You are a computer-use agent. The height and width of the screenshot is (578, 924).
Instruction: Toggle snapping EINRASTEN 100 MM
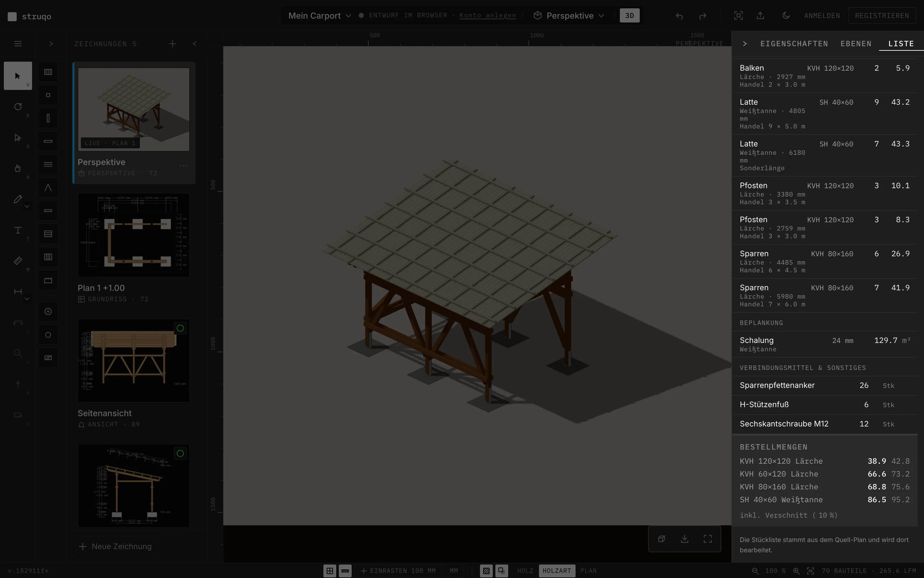coord(398,571)
